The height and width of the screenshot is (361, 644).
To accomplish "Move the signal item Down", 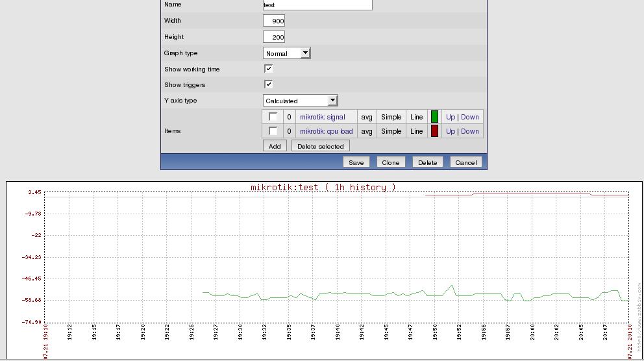I will pyautogui.click(x=470, y=117).
